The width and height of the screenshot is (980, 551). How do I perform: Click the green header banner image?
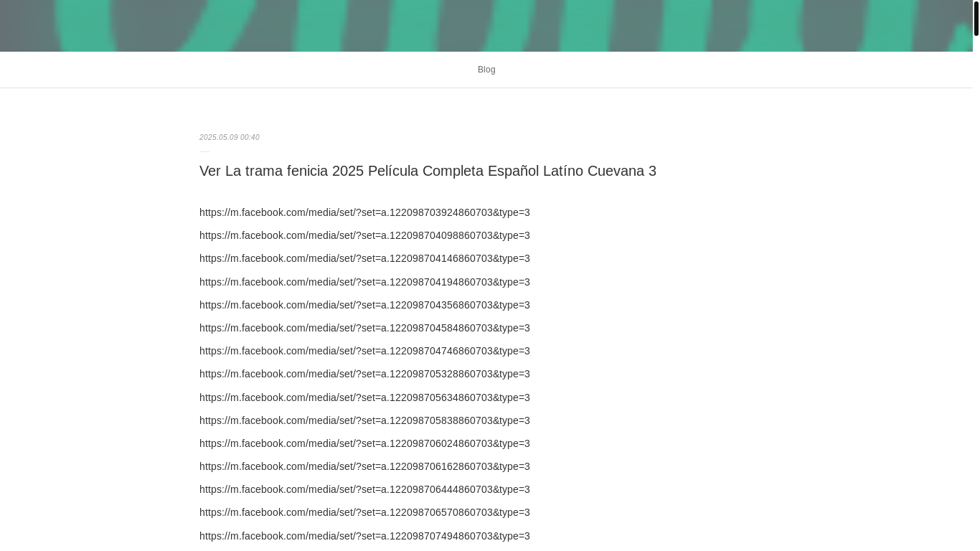click(486, 26)
